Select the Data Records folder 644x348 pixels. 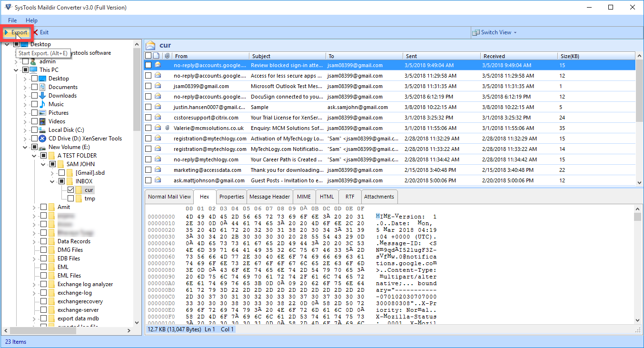click(74, 241)
